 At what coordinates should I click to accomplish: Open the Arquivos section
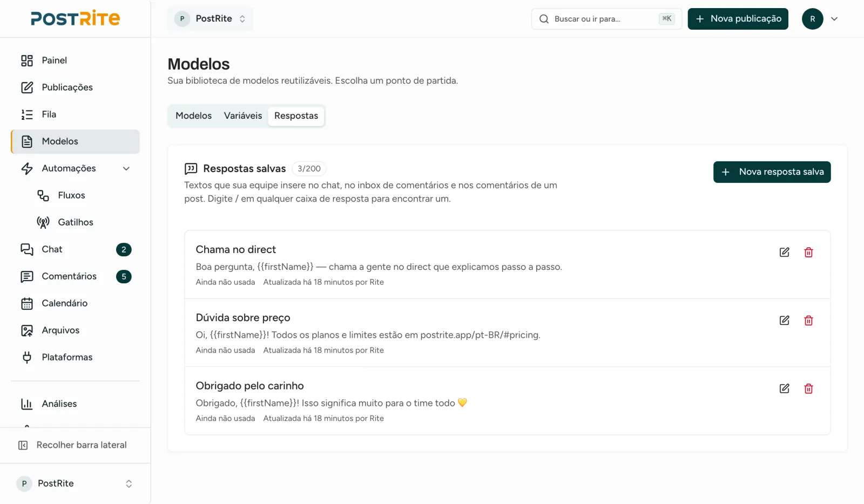pyautogui.click(x=75, y=330)
